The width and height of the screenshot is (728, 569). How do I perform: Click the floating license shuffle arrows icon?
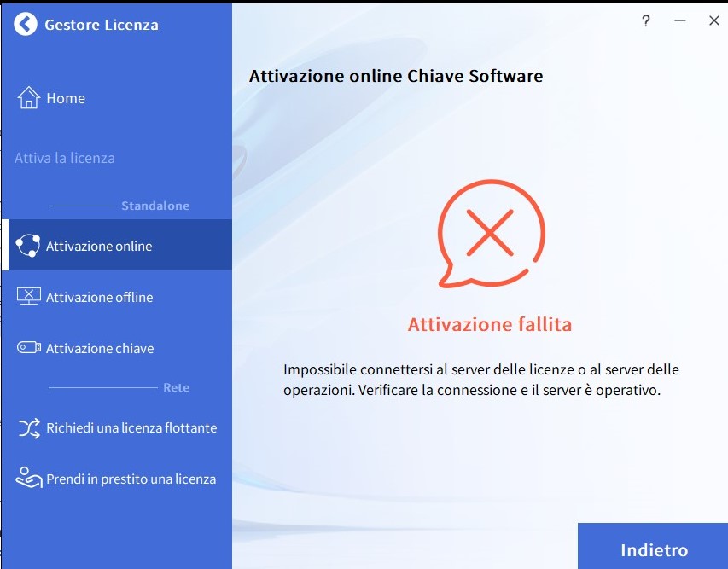(28, 428)
